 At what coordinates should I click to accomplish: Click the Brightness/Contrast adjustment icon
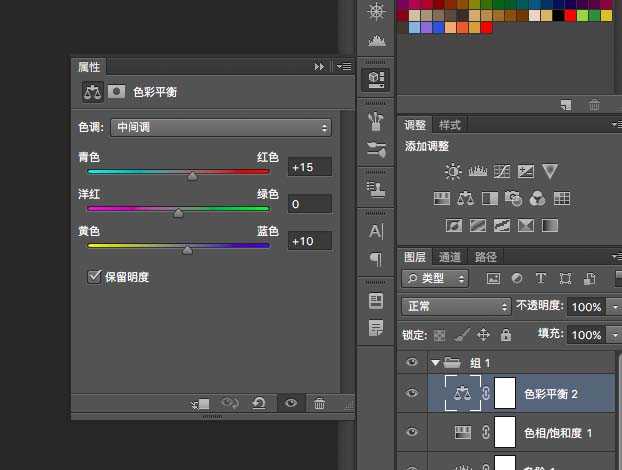point(454,172)
